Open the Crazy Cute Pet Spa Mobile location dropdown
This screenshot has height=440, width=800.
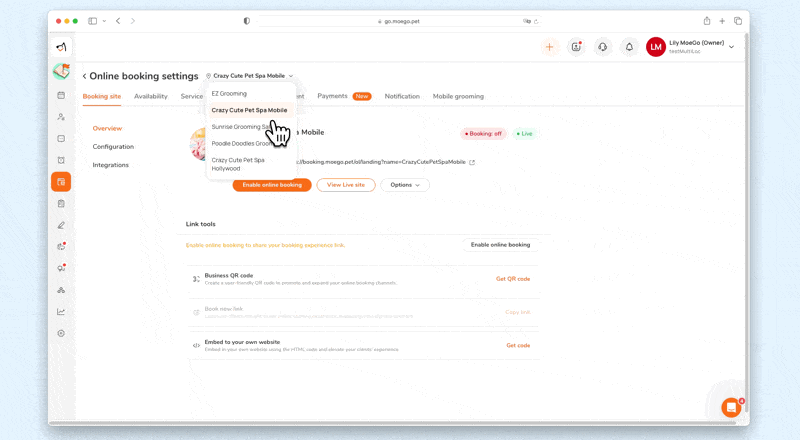pyautogui.click(x=249, y=76)
